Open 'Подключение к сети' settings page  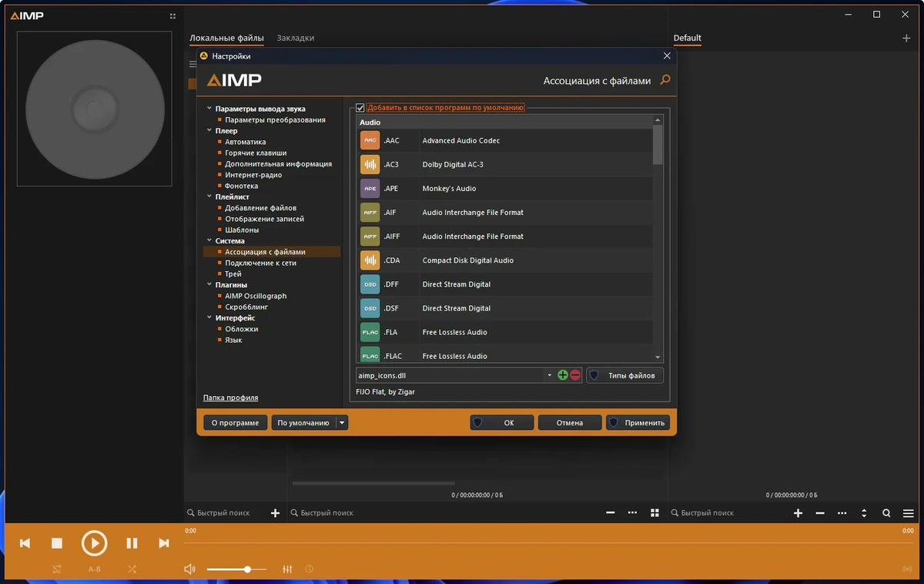pos(260,263)
